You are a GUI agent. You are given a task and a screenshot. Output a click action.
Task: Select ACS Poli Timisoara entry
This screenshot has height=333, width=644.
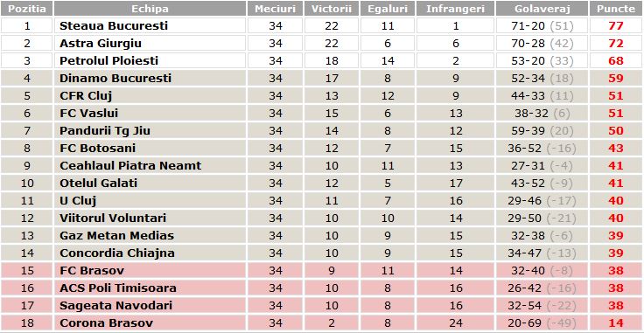tap(118, 288)
